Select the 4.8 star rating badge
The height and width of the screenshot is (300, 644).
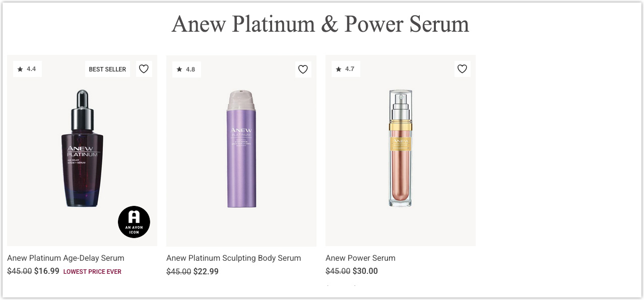coord(186,69)
